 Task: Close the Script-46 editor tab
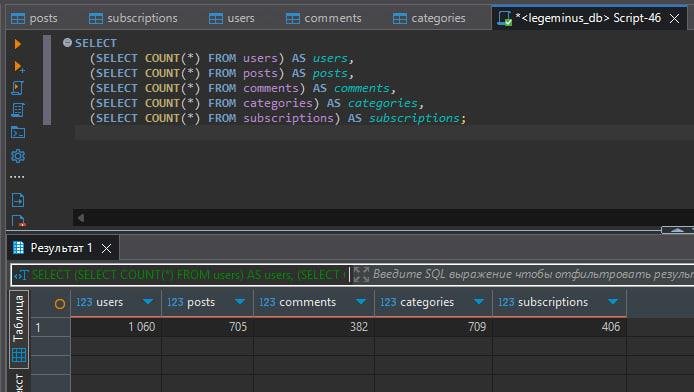675,19
